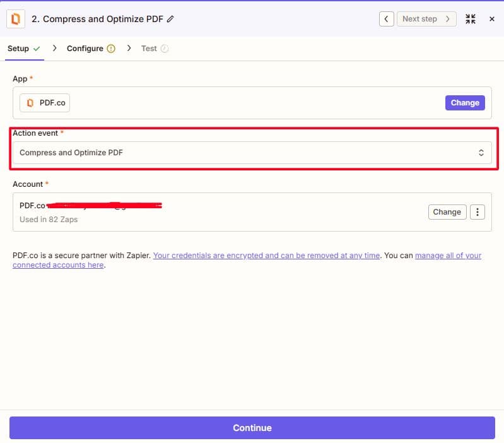The image size is (504, 443).
Task: Open the Configure tab
Action: point(91,49)
